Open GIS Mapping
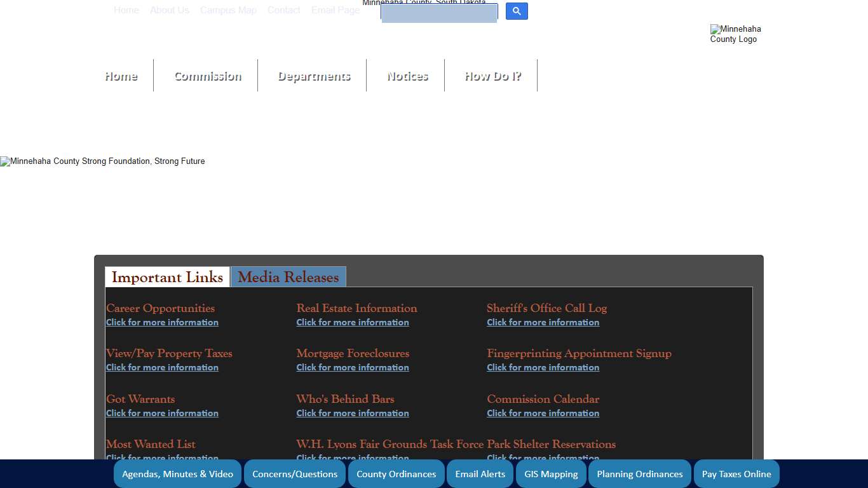 550,473
